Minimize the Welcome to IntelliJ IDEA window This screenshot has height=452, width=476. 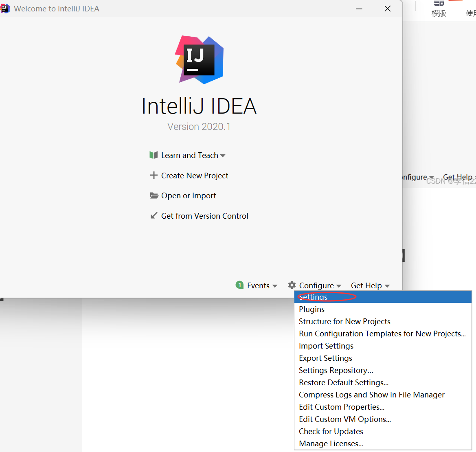coord(359,9)
